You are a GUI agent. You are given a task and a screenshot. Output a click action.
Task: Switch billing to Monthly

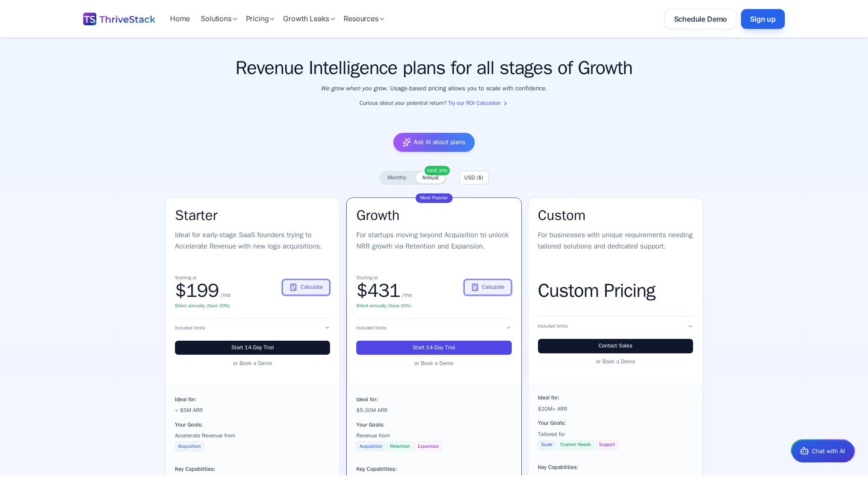point(396,178)
